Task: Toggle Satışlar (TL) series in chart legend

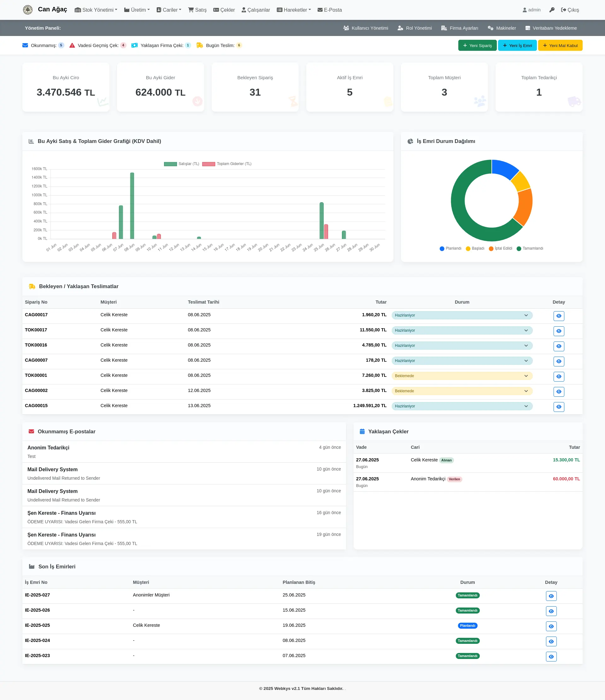Action: [171, 164]
